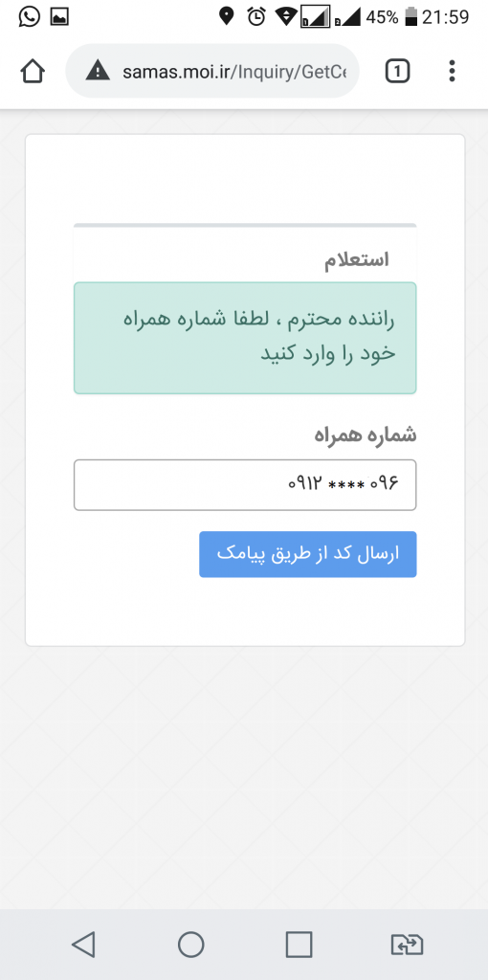Image resolution: width=488 pixels, height=980 pixels.
Task: Tap the alarm clock status icon
Action: 256,17
